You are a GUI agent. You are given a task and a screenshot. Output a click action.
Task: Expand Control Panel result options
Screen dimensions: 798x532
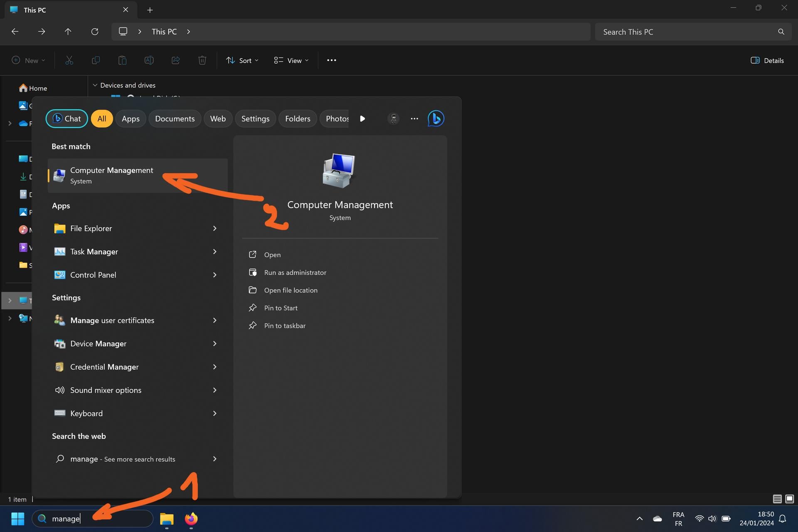(214, 275)
